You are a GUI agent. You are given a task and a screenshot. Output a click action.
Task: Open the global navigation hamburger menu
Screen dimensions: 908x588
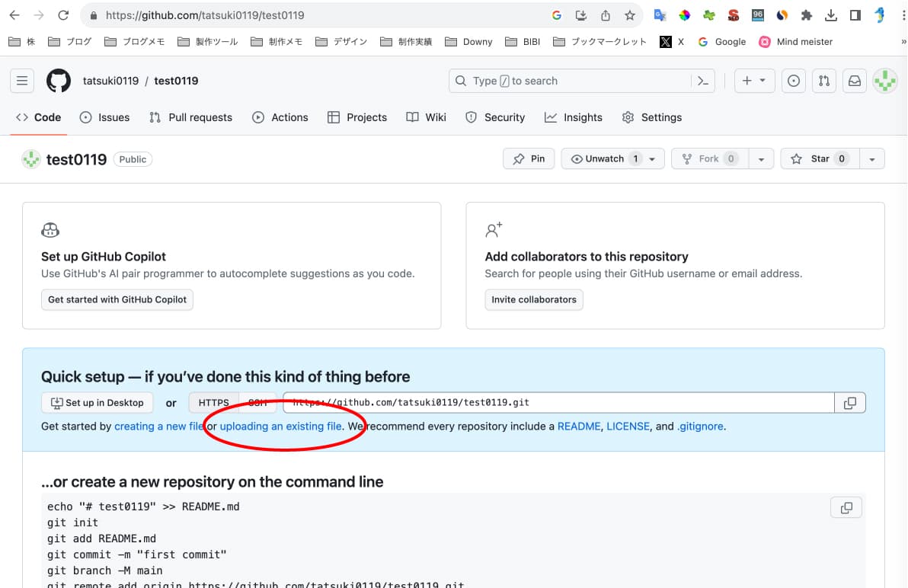click(22, 80)
